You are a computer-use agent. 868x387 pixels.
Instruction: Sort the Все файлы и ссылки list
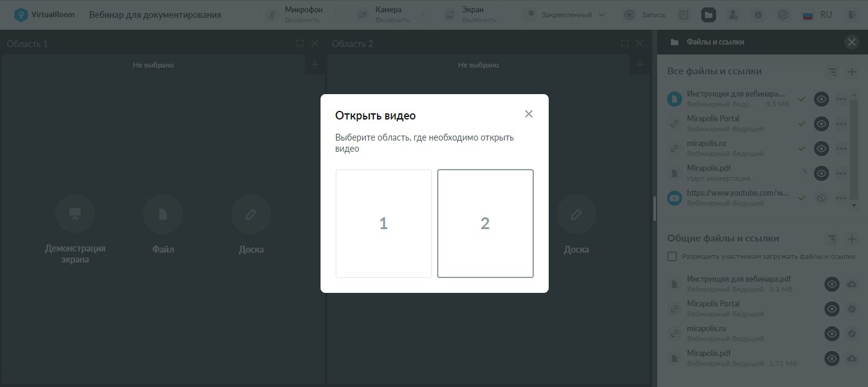click(832, 72)
